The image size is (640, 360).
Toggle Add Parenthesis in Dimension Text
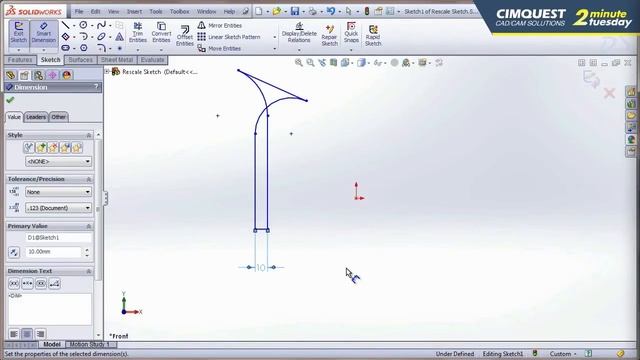click(x=14, y=283)
